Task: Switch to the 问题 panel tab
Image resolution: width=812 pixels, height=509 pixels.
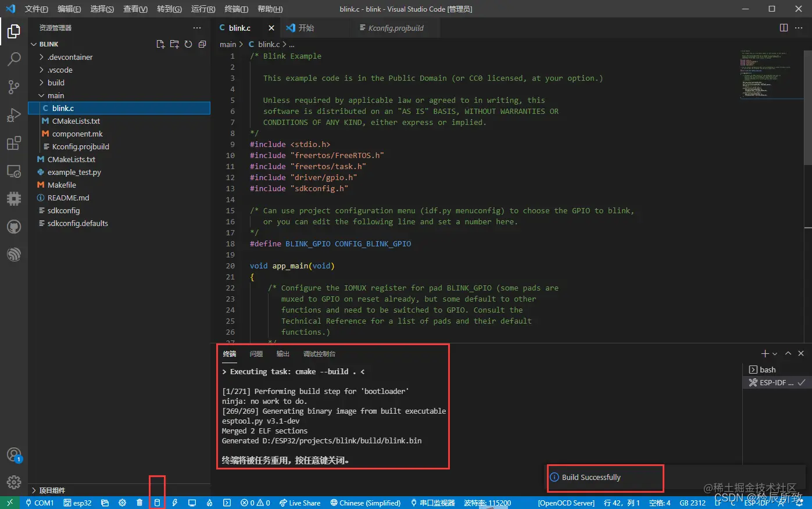Action: pos(256,354)
